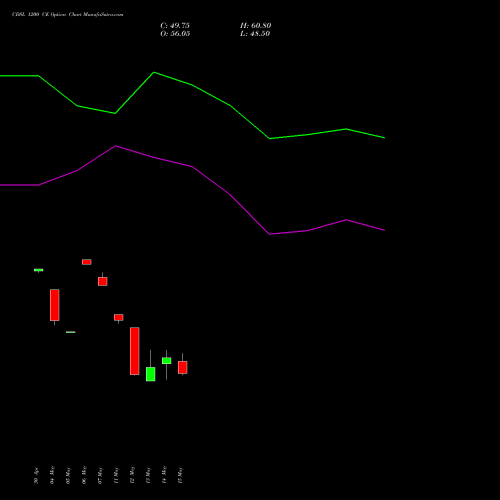
Task: Click the '13 May' date axis label
Action: click(x=148, y=475)
